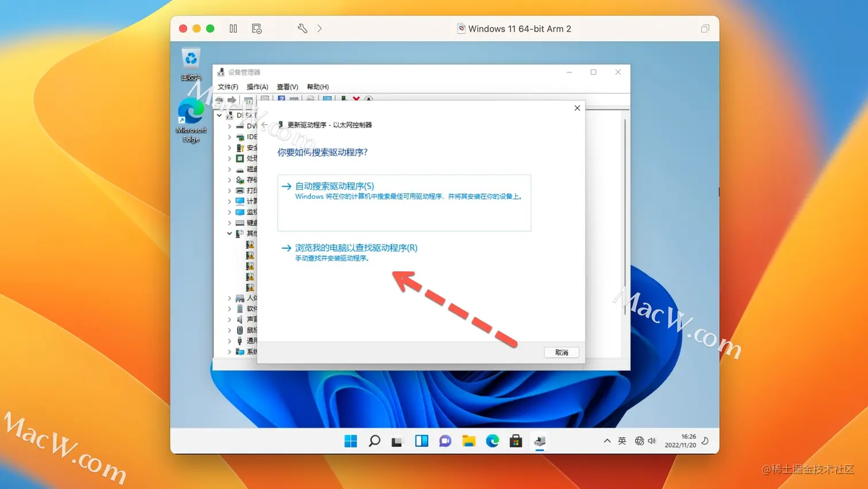The width and height of the screenshot is (868, 489).
Task: Click the Device Manager back arrow toolbar icon
Action: click(x=219, y=100)
